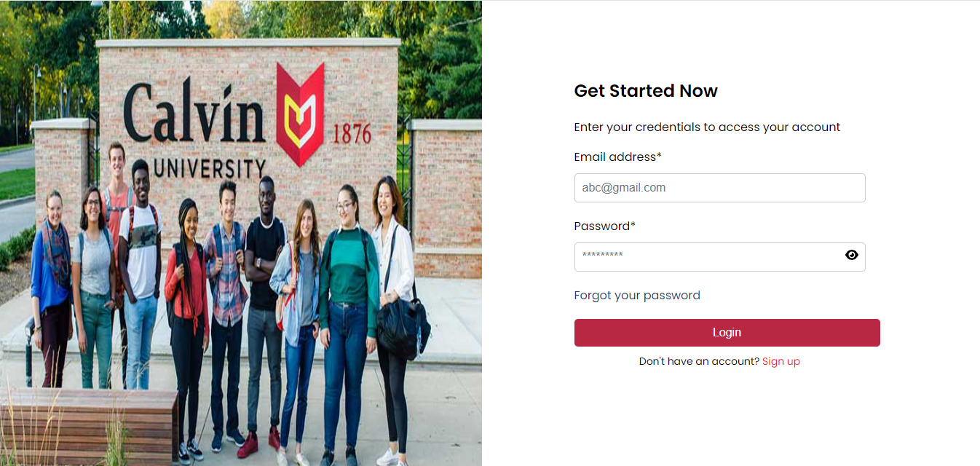Click the wooden bench in the photo
The width and height of the screenshot is (980, 466).
coord(87,426)
